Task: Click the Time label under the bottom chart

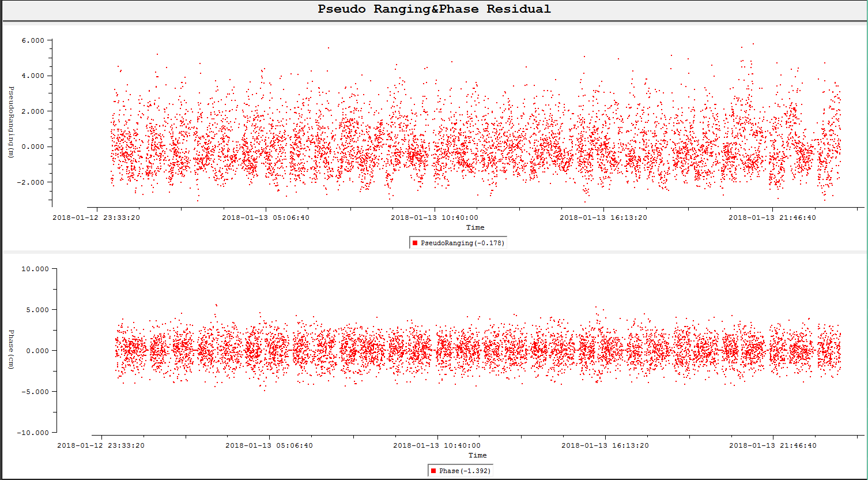Action: click(477, 455)
